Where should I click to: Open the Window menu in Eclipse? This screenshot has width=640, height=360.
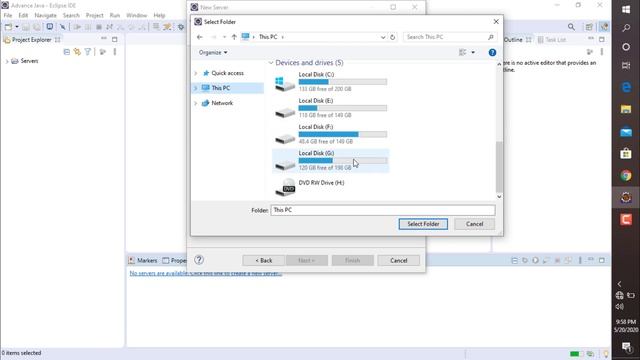(x=136, y=15)
